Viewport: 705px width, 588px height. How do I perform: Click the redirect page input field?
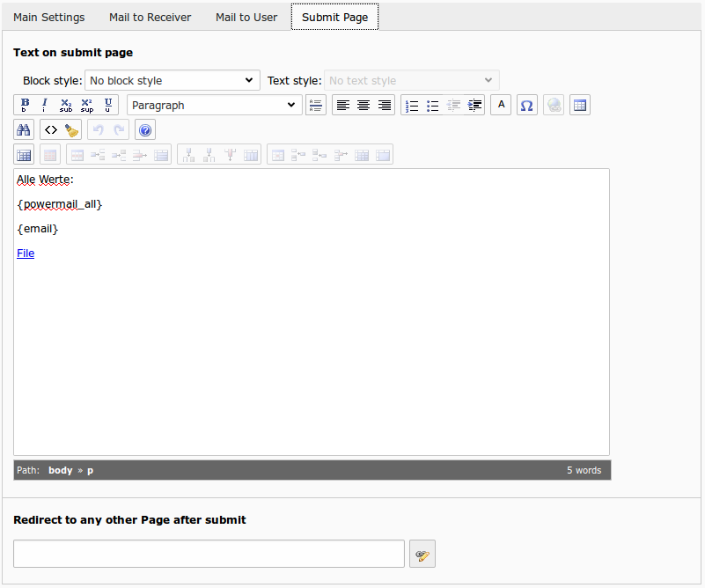(x=209, y=555)
